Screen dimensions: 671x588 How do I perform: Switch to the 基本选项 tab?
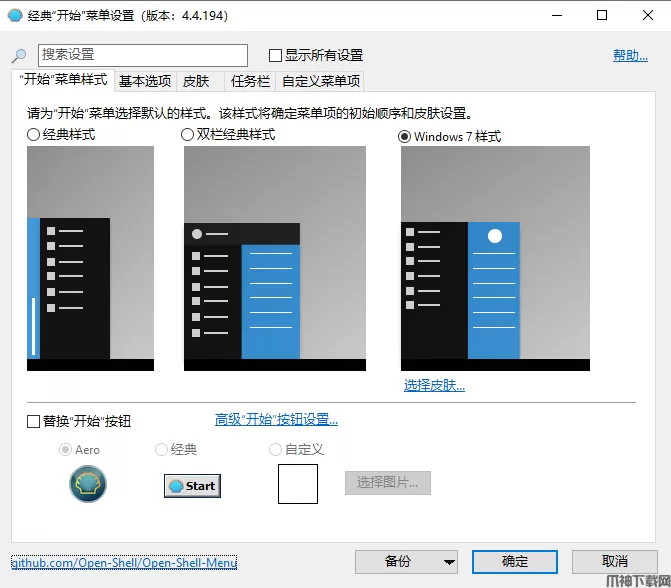point(145,81)
